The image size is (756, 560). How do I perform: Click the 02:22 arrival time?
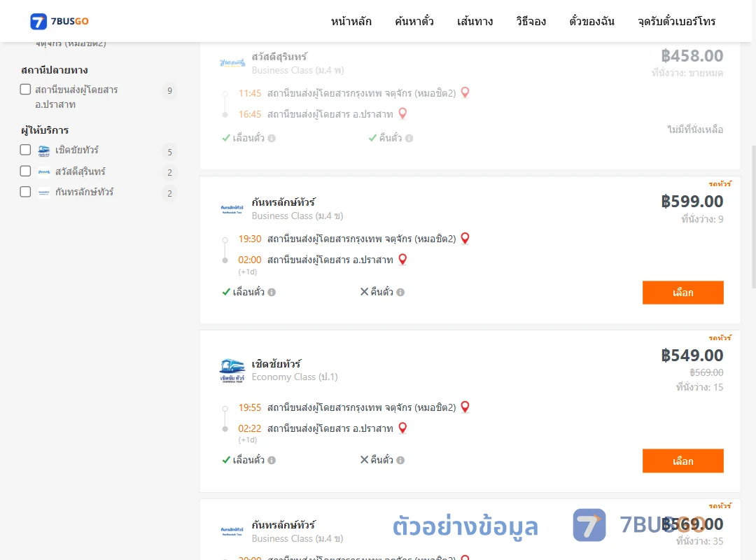coord(250,429)
